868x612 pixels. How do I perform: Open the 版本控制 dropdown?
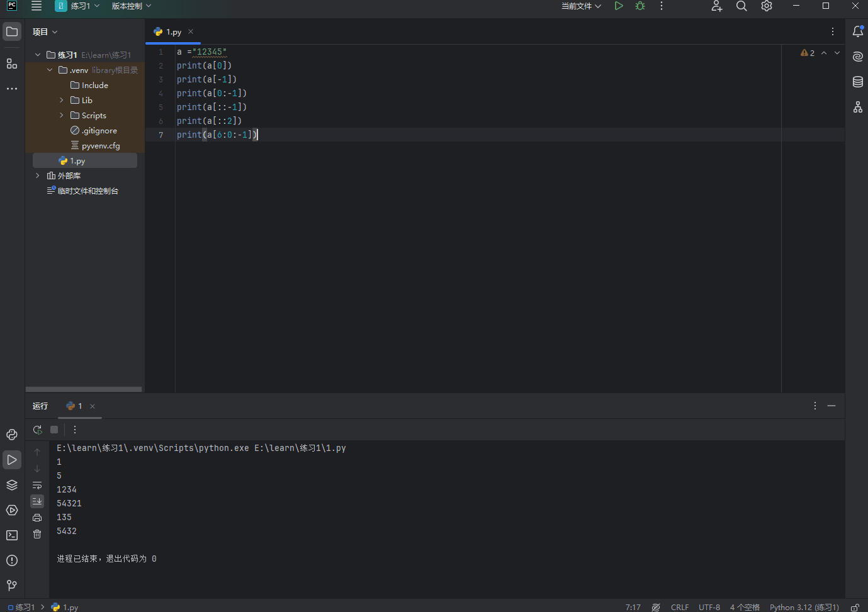click(x=131, y=6)
